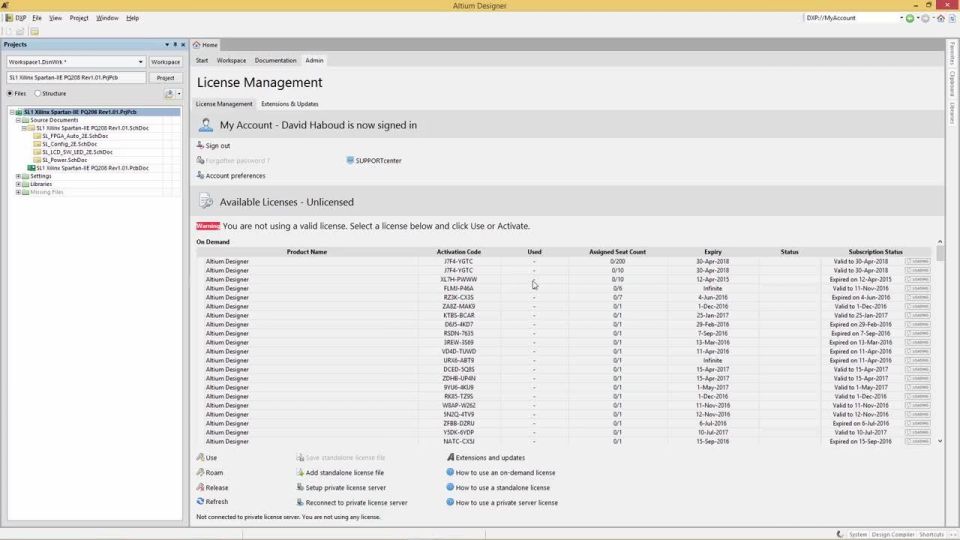
Task: Collapse the SL1 Xilinx Spartan-IIE PrjPcb project node
Action: click(x=12, y=112)
